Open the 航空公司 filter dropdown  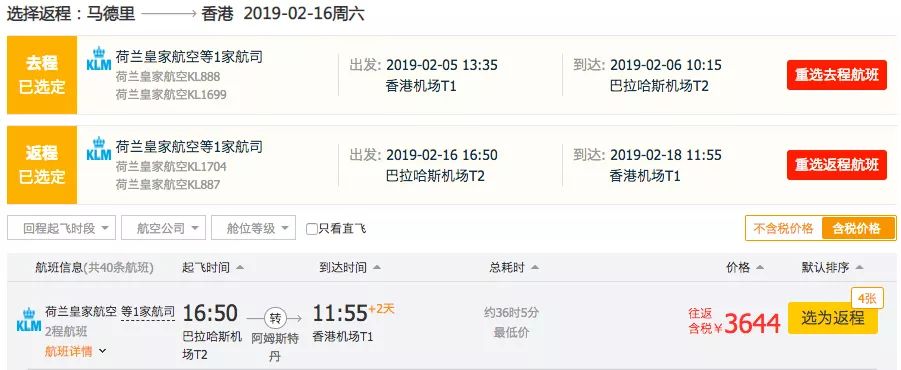click(x=163, y=228)
